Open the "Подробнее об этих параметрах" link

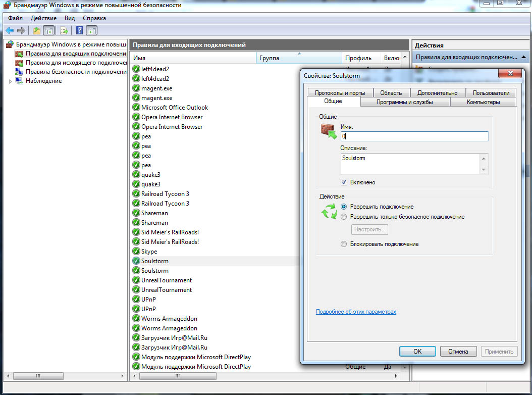356,312
